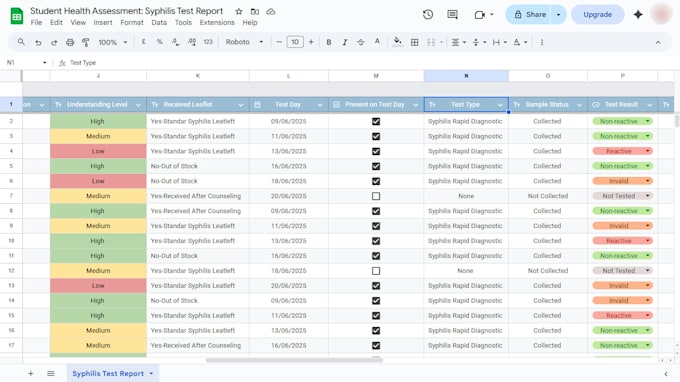This screenshot has width=680, height=382.
Task: Open the text color picker
Action: (377, 42)
